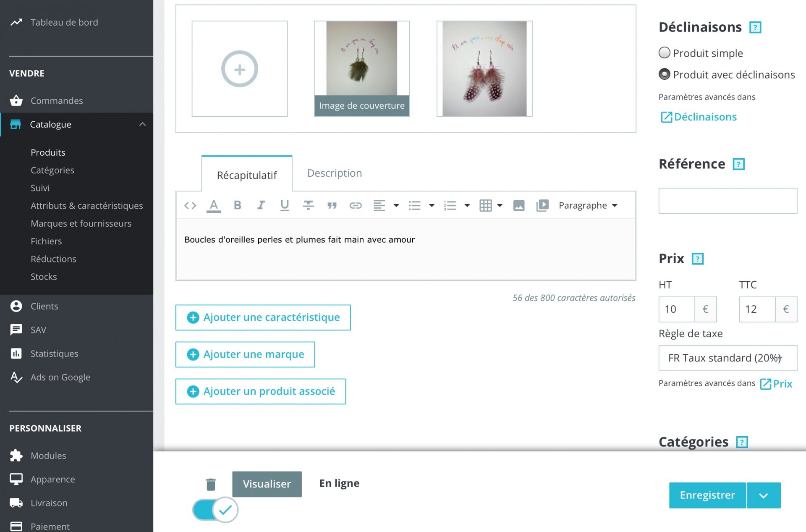Toggle italic text formatting
The image size is (806, 532).
261,205
